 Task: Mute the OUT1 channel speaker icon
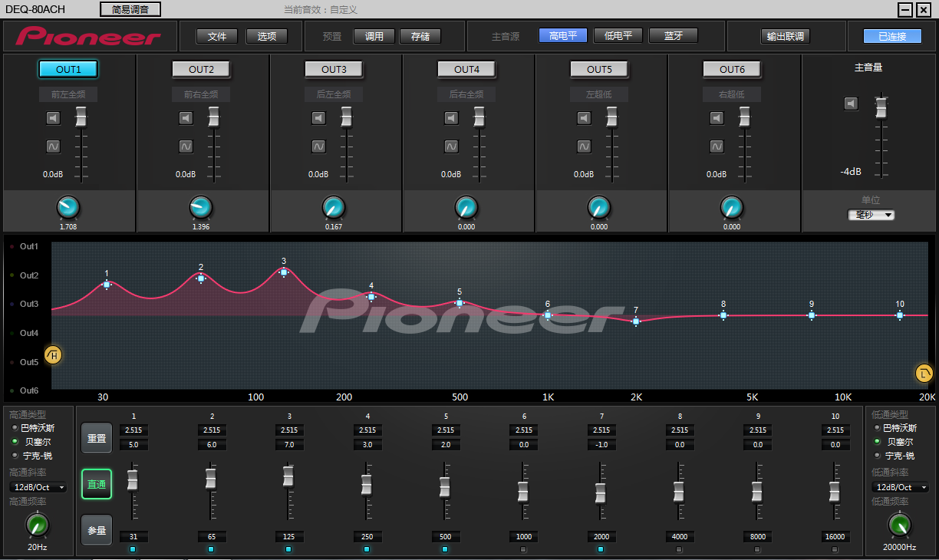pos(53,118)
